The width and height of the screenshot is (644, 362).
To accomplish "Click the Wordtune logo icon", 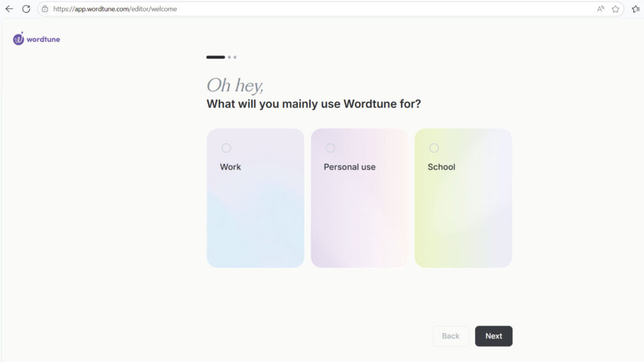I will pos(18,38).
